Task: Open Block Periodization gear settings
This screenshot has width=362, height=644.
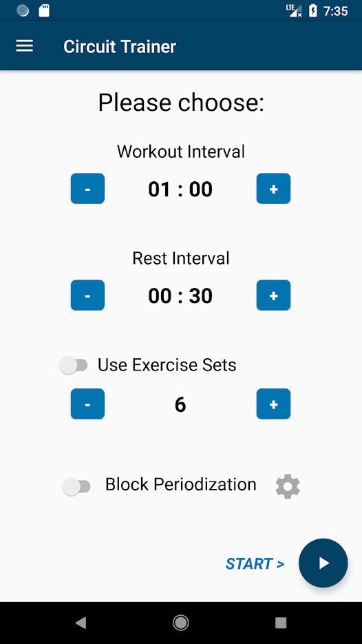Action: pos(288,487)
